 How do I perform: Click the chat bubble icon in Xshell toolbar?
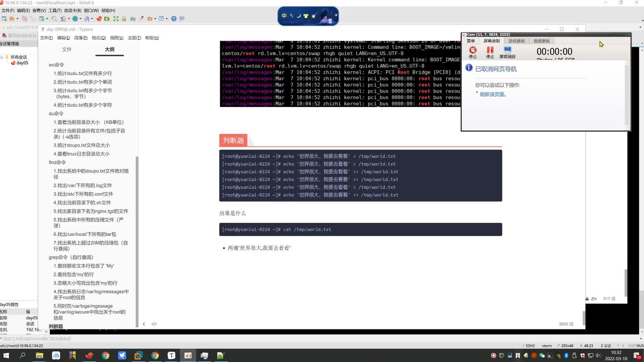182,19
